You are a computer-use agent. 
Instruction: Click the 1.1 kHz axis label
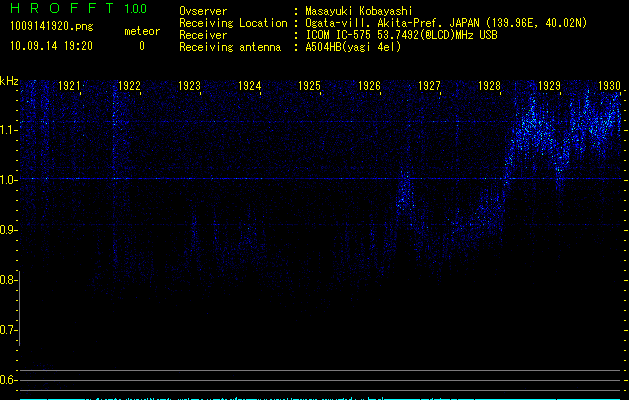pyautogui.click(x=8, y=130)
